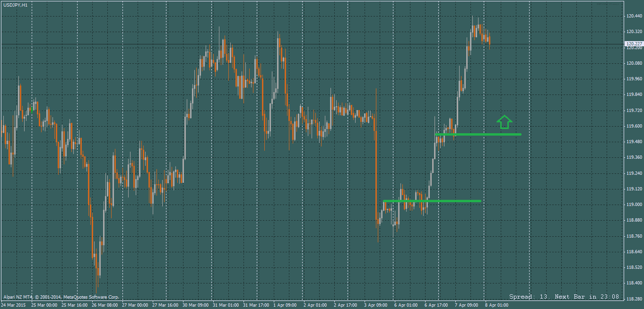Click the 8 Apr 01:00 time label
644x309 pixels.
497,305
